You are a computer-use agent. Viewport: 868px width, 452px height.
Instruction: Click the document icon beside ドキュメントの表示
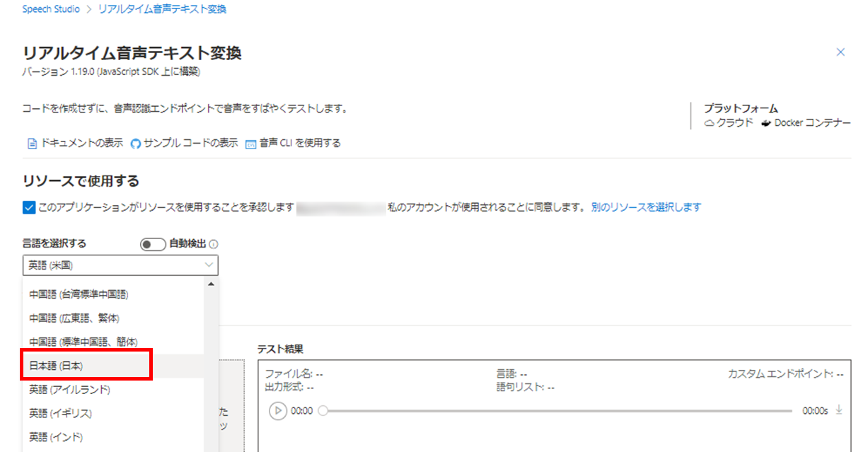click(31, 144)
